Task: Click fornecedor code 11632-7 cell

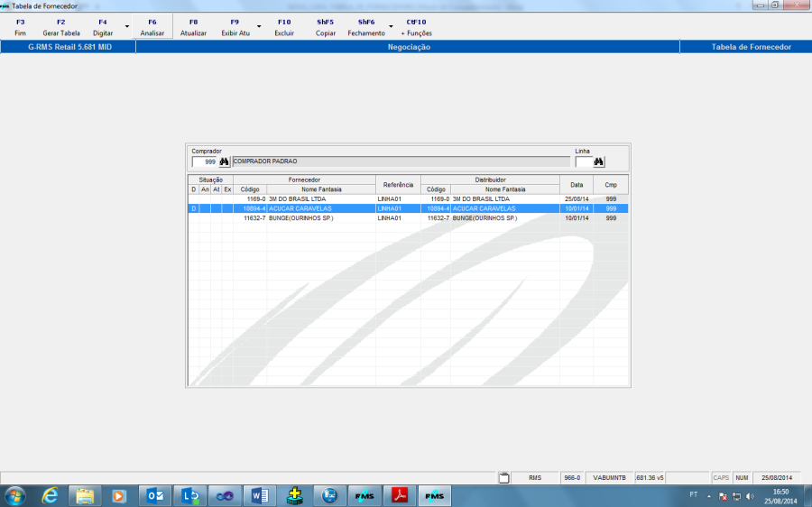Action: (x=250, y=218)
